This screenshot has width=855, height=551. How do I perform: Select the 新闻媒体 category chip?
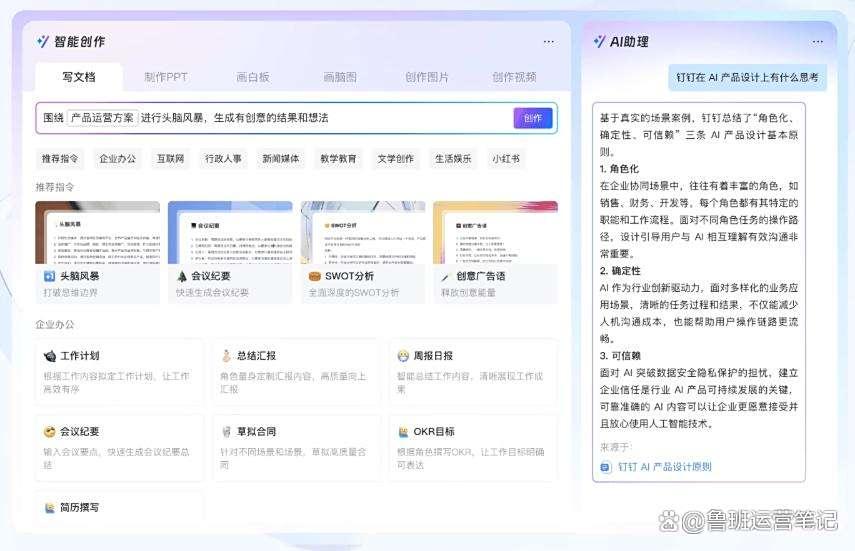point(281,159)
